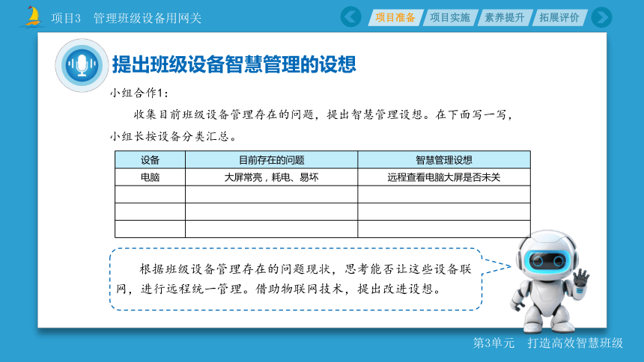Select the 智慧管理设想 header cell
Image resolution: width=644 pixels, height=362 pixels.
[444, 159]
